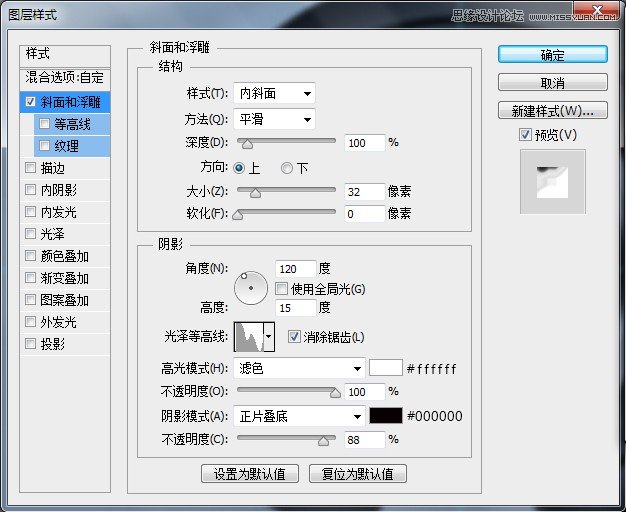Enable the 内阴影 checkbox
This screenshot has width=626, height=512.
tap(30, 190)
